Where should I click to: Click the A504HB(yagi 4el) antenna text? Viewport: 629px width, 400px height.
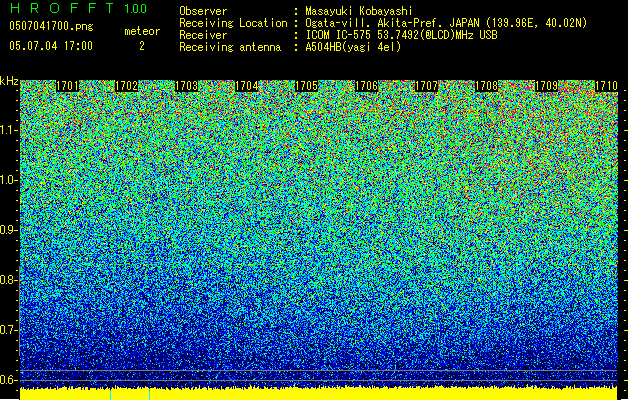353,47
